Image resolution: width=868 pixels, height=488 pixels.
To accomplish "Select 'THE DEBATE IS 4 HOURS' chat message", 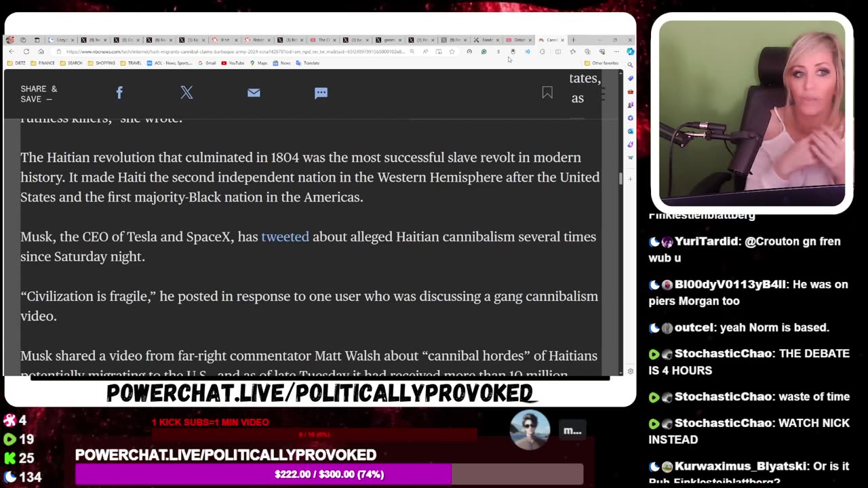I will [749, 362].
